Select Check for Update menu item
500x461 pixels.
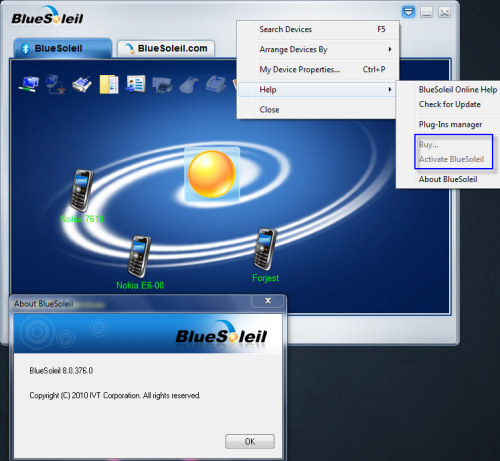coord(450,104)
